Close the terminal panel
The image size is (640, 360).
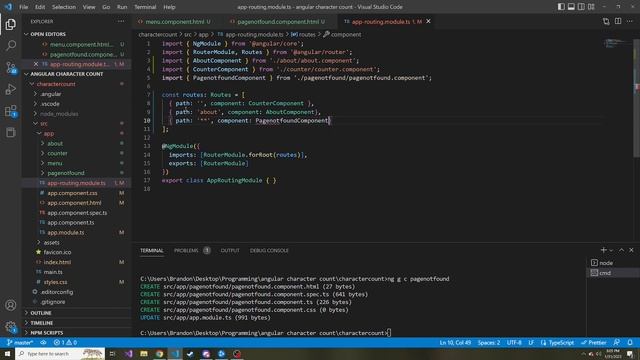coord(631,250)
